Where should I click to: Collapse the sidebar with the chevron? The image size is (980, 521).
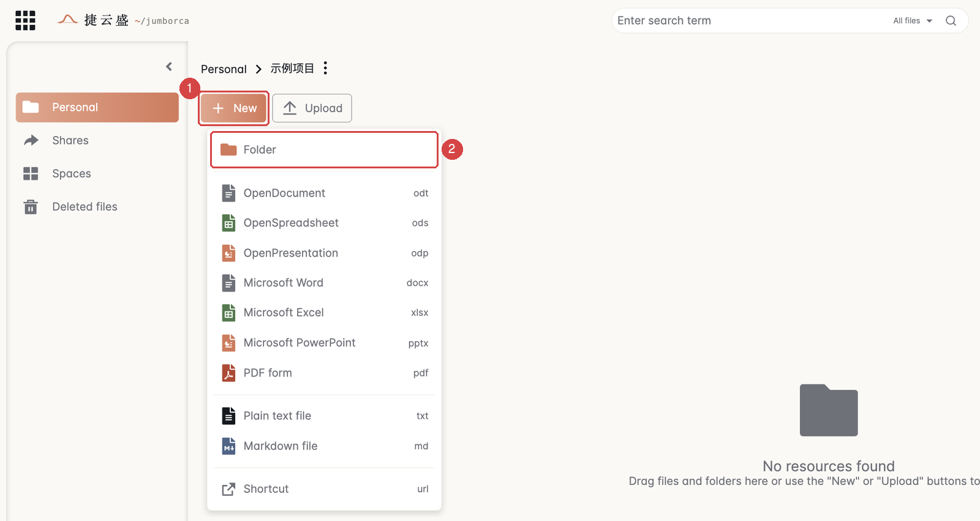click(x=169, y=67)
